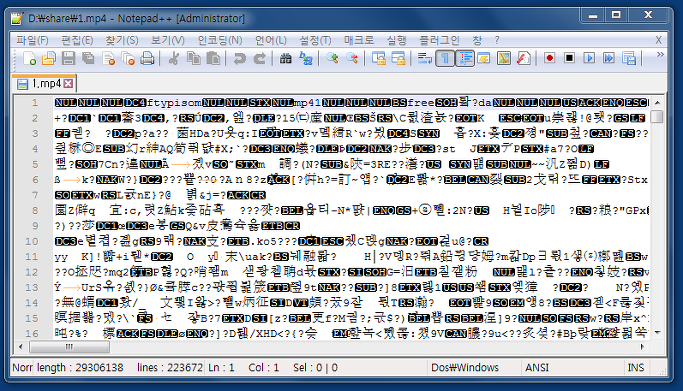Undo the last action
Image resolution: width=683 pixels, height=391 pixels.
click(x=239, y=58)
